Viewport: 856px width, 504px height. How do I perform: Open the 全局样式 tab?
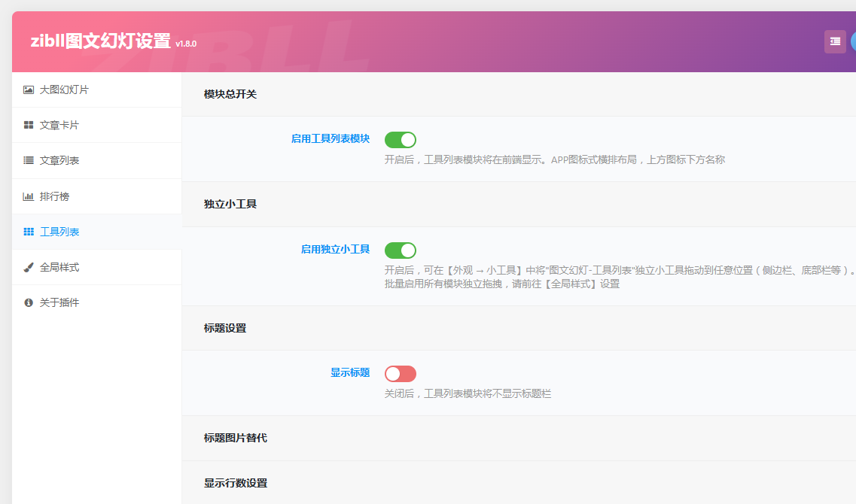pos(96,267)
